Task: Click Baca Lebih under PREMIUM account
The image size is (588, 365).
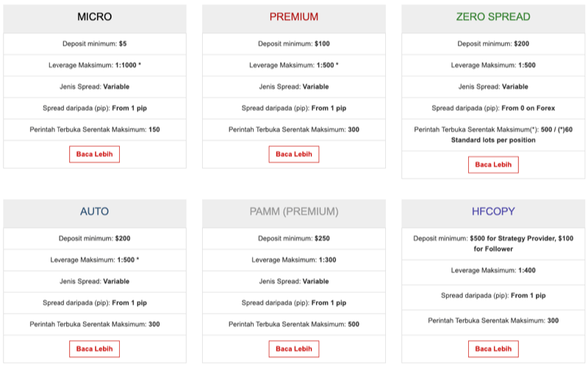Action: point(293,154)
